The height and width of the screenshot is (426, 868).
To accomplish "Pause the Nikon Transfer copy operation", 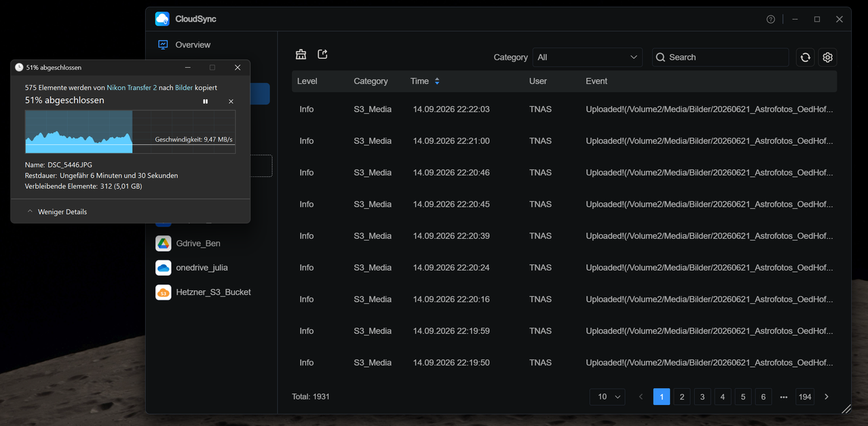I will 206,101.
